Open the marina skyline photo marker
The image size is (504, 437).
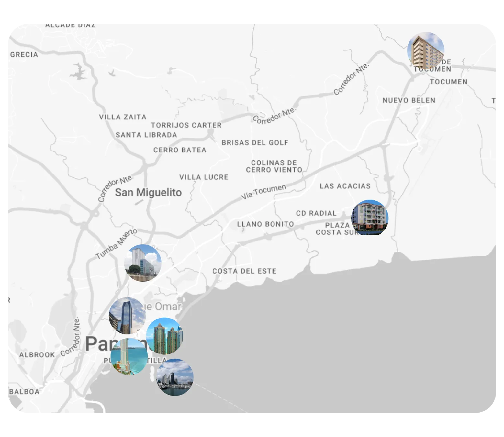click(x=175, y=377)
